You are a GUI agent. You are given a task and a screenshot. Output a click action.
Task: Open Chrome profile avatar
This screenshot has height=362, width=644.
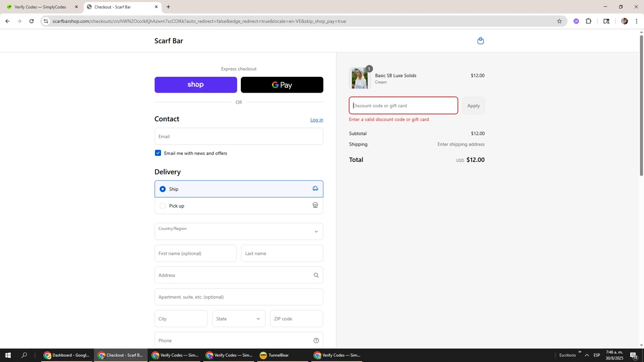624,21
